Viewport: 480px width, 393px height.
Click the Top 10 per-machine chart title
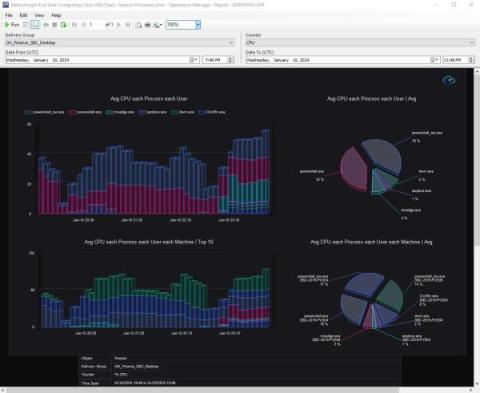[149, 242]
